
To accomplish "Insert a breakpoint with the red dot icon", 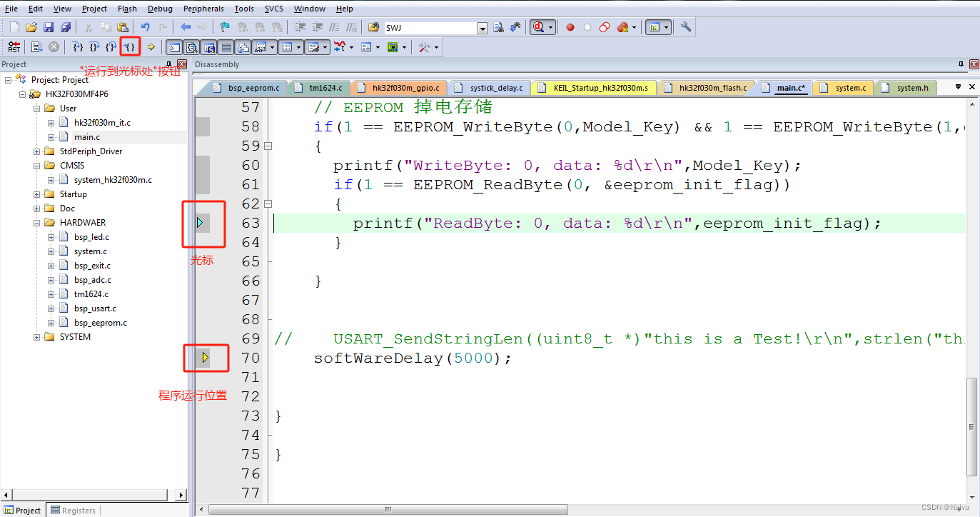I will [x=570, y=27].
